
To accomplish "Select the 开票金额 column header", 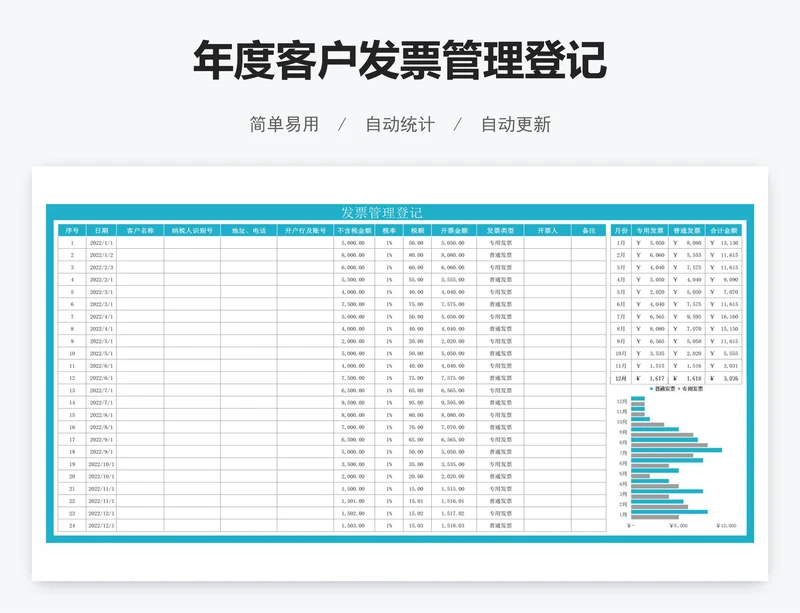I will click(x=454, y=231).
